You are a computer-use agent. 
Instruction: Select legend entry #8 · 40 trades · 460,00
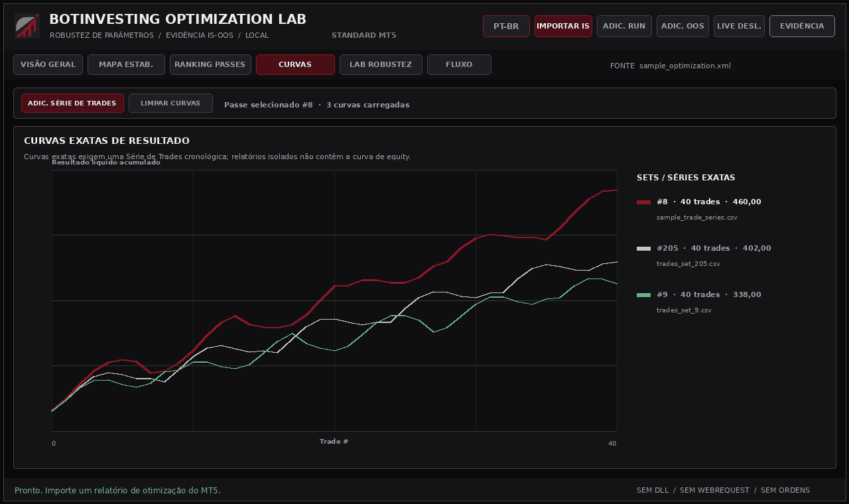(x=708, y=202)
